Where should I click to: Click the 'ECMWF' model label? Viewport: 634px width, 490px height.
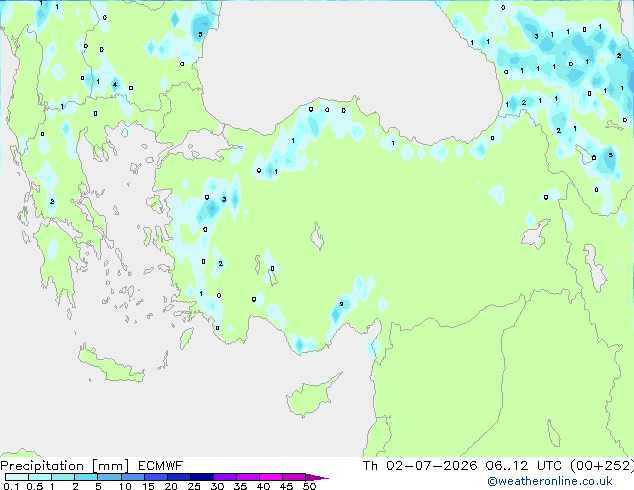(x=161, y=466)
